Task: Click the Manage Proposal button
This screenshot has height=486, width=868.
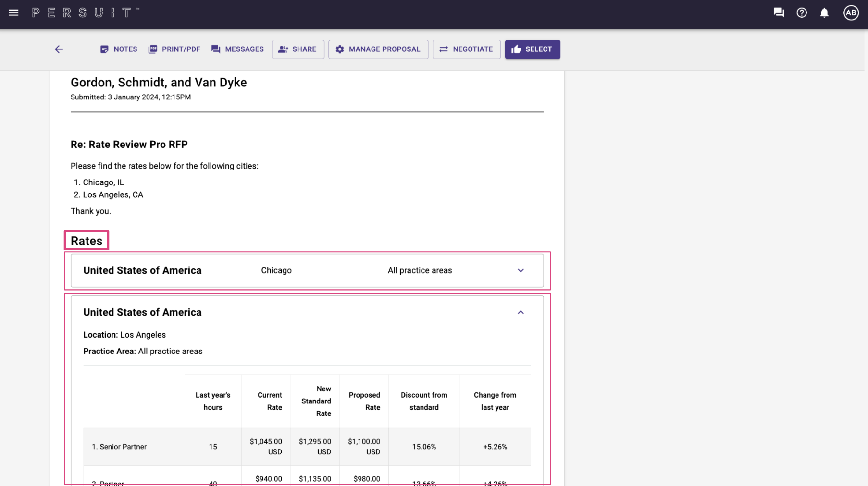Action: coord(378,49)
